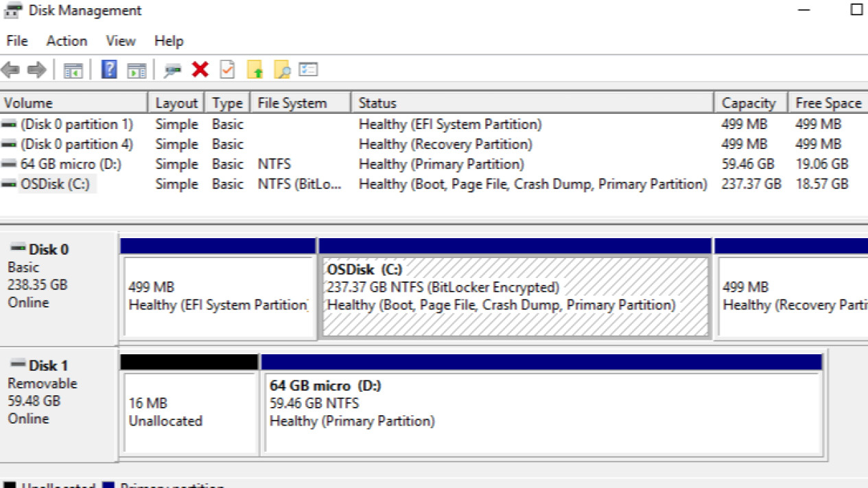
Task: Sort by the File System column header
Action: point(301,103)
